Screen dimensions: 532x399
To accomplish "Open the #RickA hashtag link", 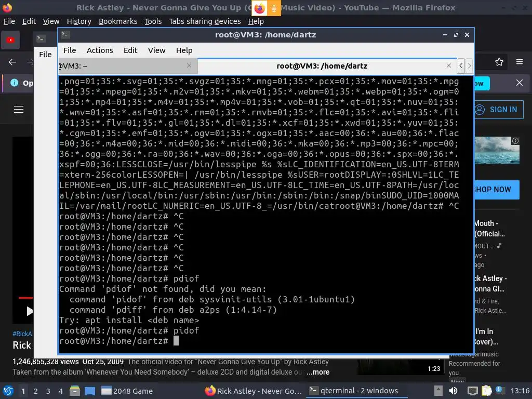I will (22, 334).
